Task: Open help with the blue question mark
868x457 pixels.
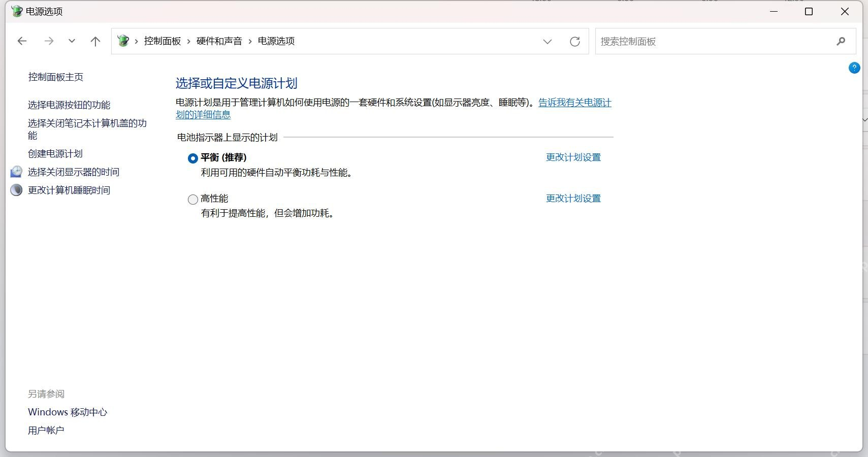Action: click(854, 68)
